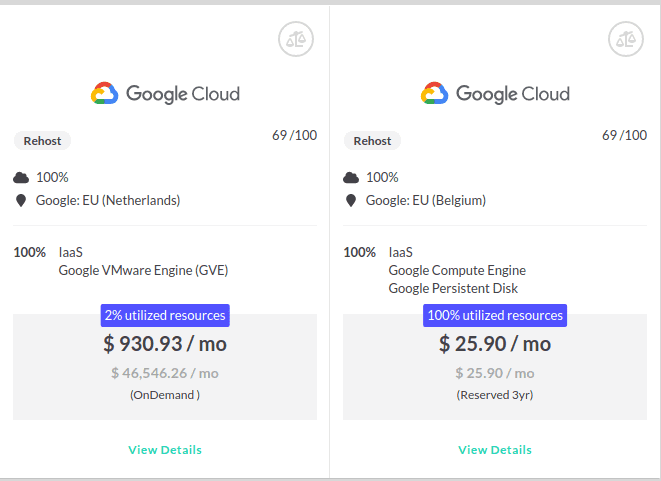
Task: Click the $ 46,546.26 / mo greyed price
Action: (x=165, y=373)
